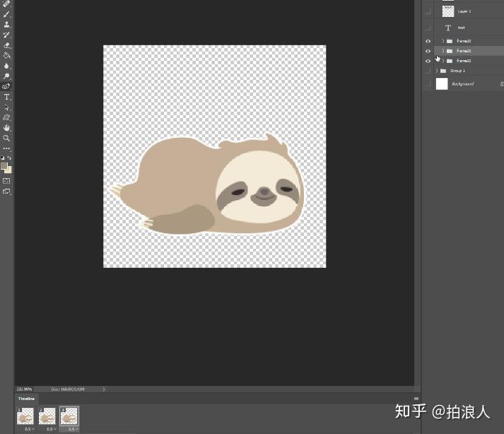Screen dimensions: 504x434
Task: Select the Hand tool
Action: point(7,128)
